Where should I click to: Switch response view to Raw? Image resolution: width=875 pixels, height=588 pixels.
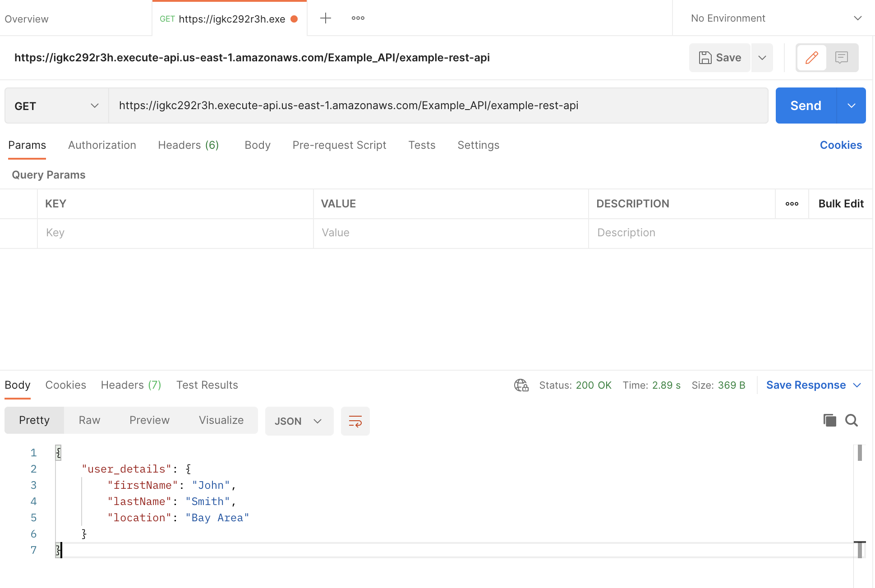tap(89, 420)
